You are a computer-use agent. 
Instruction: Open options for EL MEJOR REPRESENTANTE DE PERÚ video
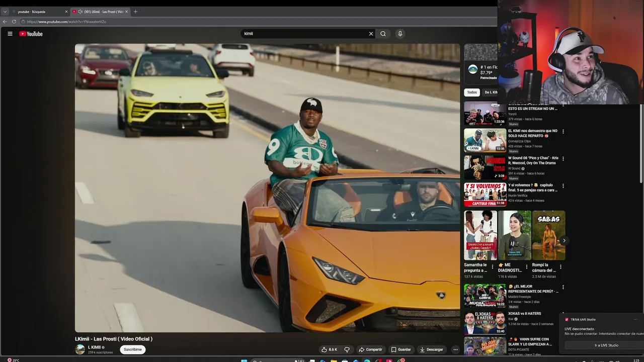click(x=563, y=287)
